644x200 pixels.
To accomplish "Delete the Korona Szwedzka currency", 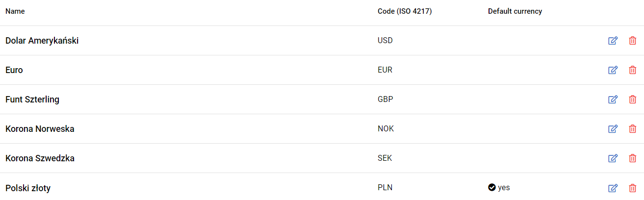I will (633, 158).
